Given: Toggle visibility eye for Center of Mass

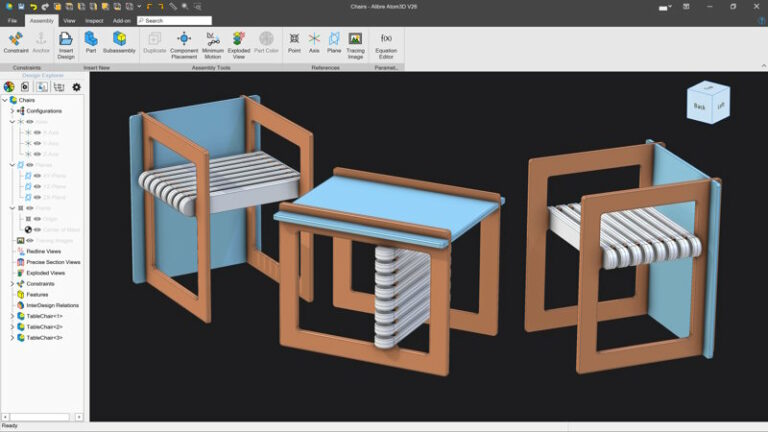Looking at the screenshot, I should (x=37, y=229).
